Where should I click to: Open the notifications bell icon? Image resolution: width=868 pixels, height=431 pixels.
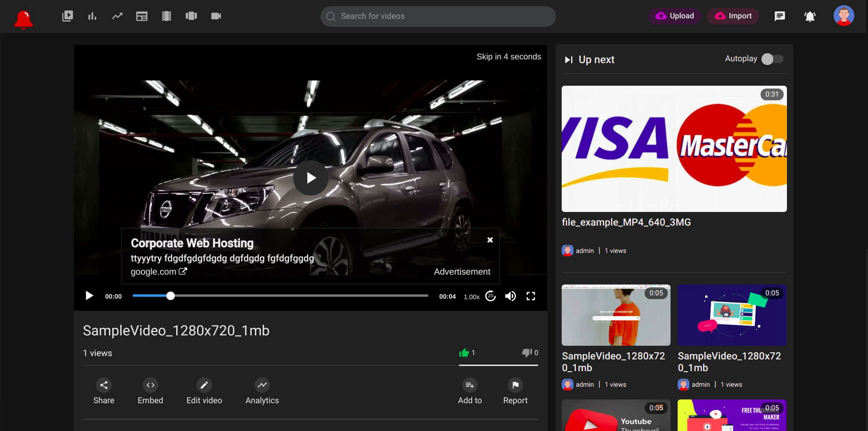click(x=810, y=16)
